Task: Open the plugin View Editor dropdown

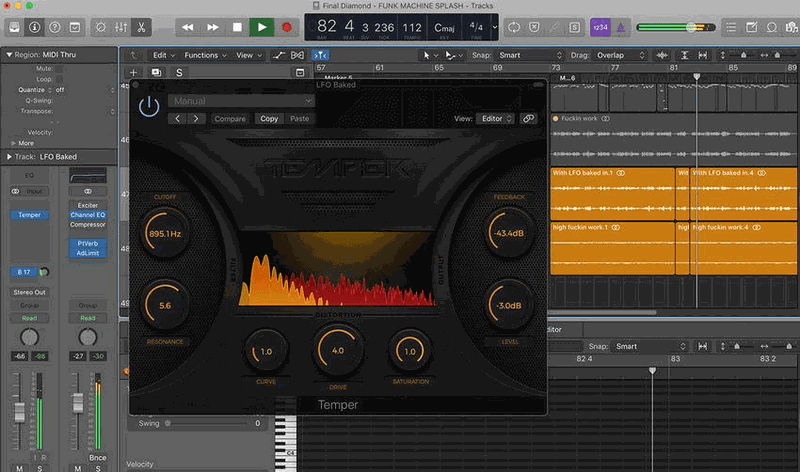Action: [x=496, y=118]
